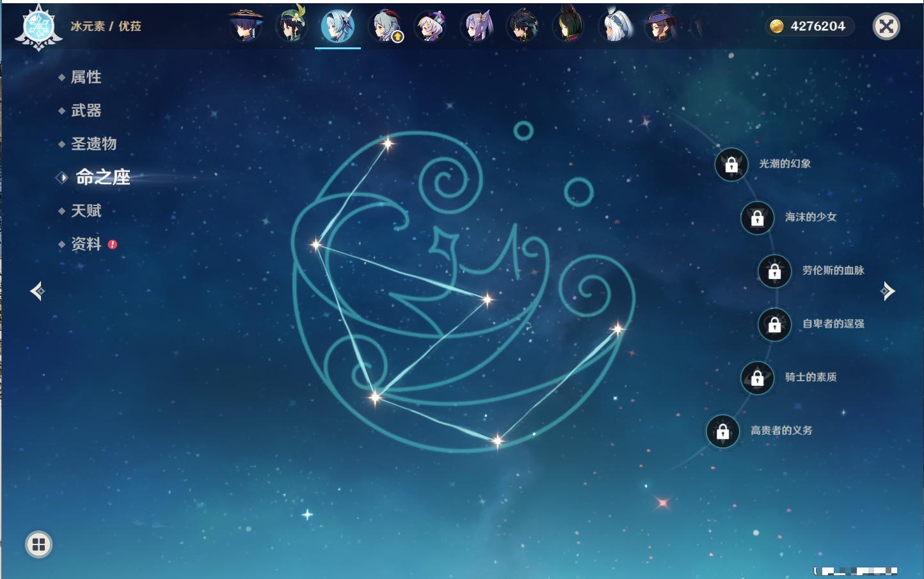924x579 pixels.
Task: Click the 4276204 Mora balance
Action: 818,26
